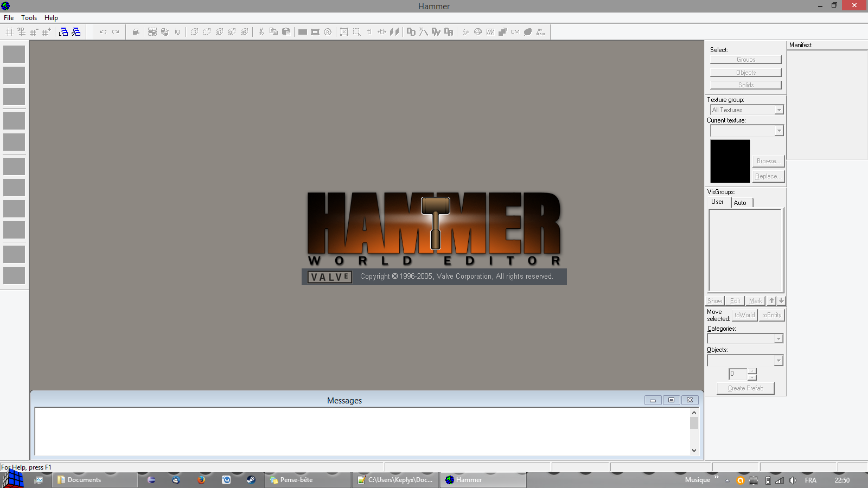The width and height of the screenshot is (868, 488).
Task: Toggle the 'CM' toolbar button
Action: (x=515, y=32)
